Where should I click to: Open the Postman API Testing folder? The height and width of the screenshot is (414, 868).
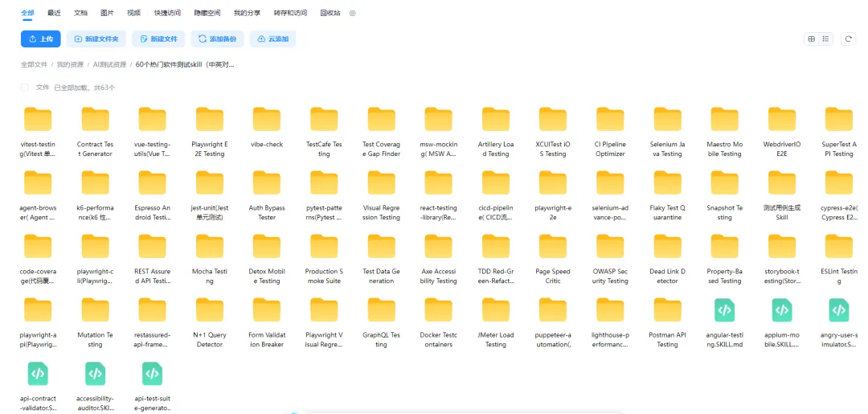point(668,310)
